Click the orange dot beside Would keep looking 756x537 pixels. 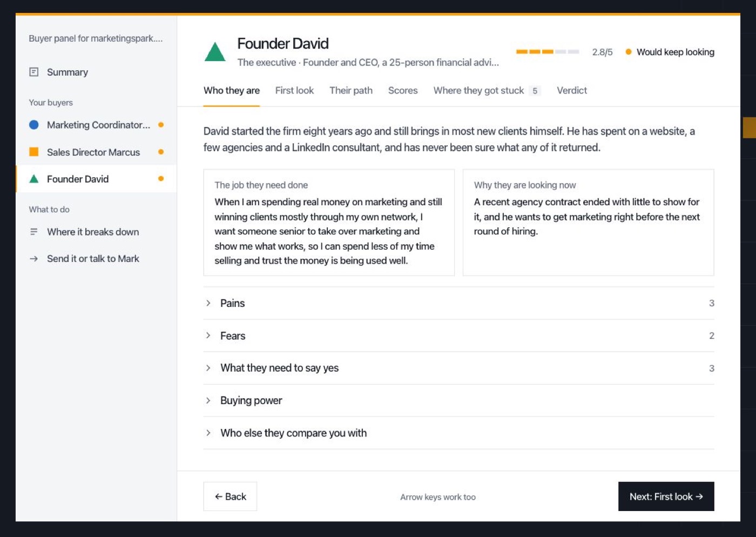(x=629, y=52)
